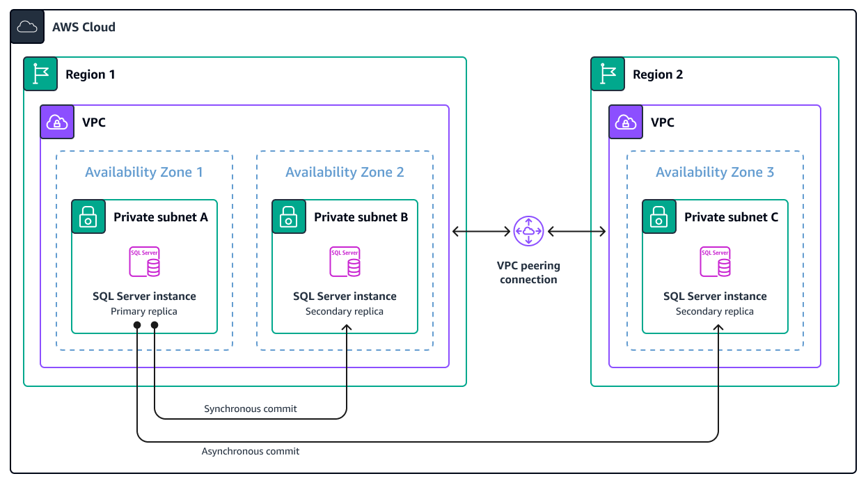This screenshot has width=868, height=483.
Task: Select the SQL Server icon in subnet C
Action: pos(715,261)
